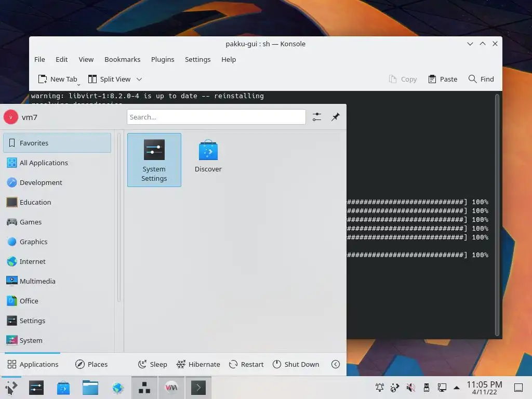Open the Settings category

pyautogui.click(x=57, y=320)
